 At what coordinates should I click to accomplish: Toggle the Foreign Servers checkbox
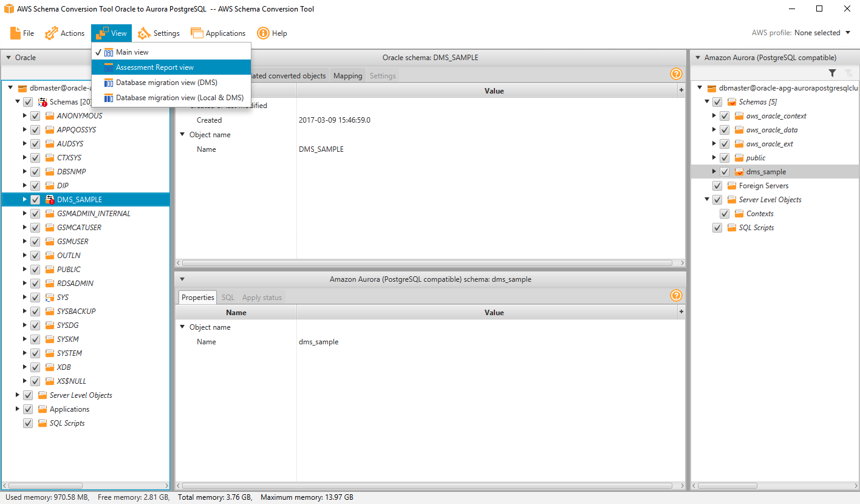(717, 186)
